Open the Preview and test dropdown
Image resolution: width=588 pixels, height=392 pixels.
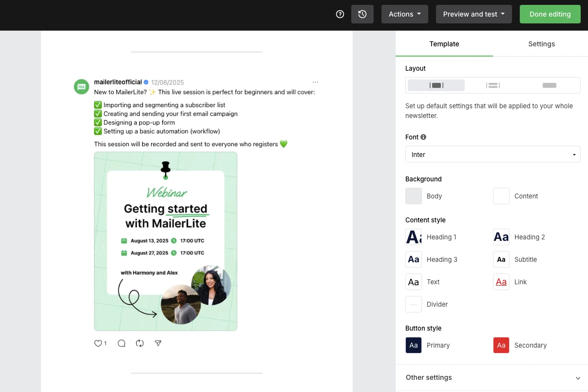tap(474, 14)
